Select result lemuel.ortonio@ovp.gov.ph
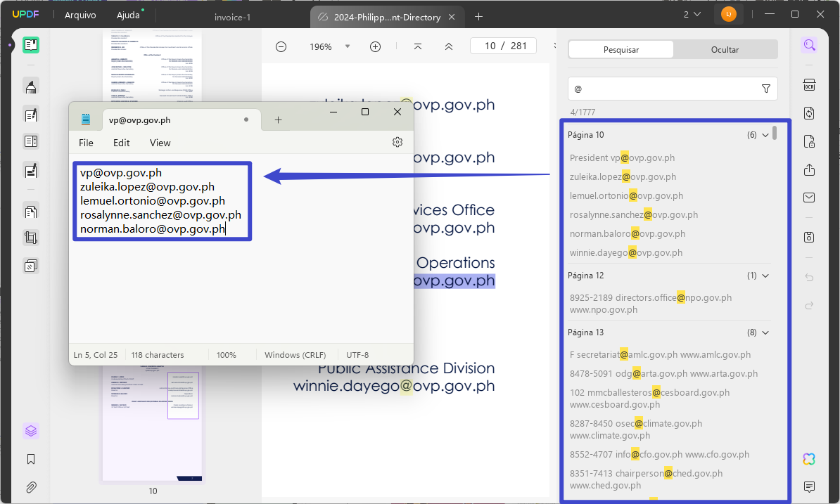The height and width of the screenshot is (504, 840). pos(626,196)
